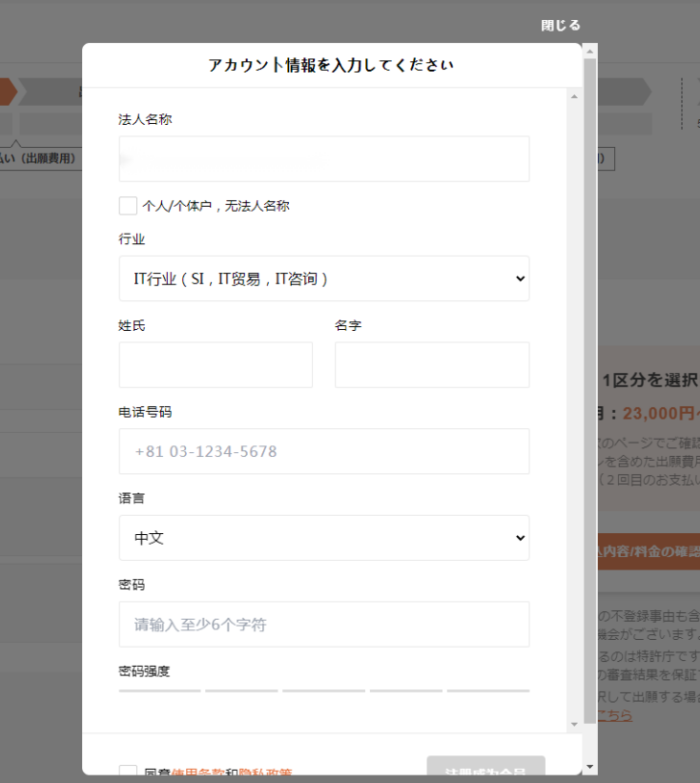This screenshot has width=700, height=783.
Task: Click the first 密码强度 strength bar segment
Action: tap(160, 690)
